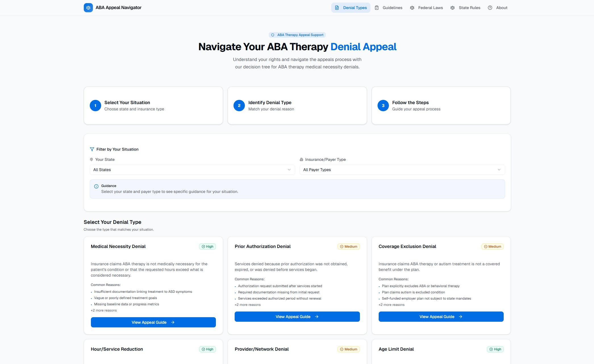The image size is (594, 364).
Task: Click the ABA Appeal Navigator scales logo
Action: [88, 8]
